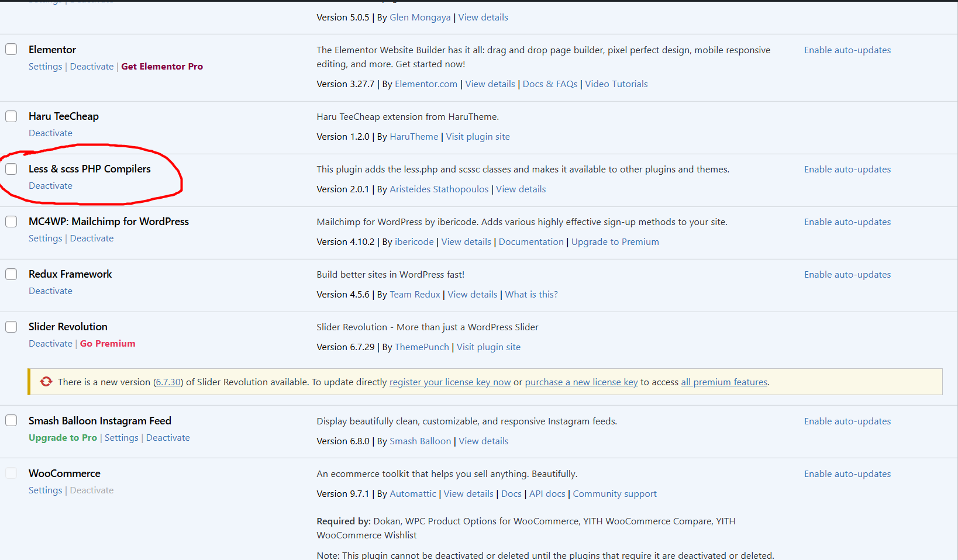Visit Elementor.com author link

pyautogui.click(x=426, y=84)
